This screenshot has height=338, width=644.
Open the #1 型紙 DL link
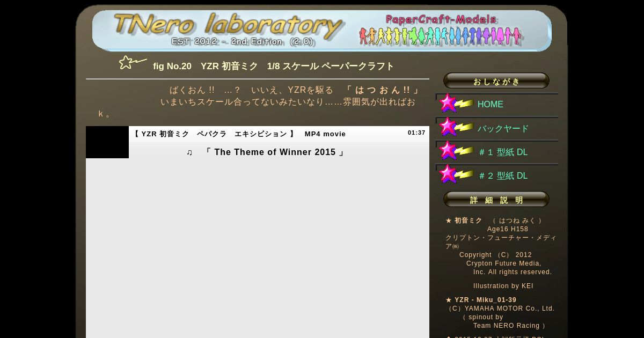[x=503, y=152]
